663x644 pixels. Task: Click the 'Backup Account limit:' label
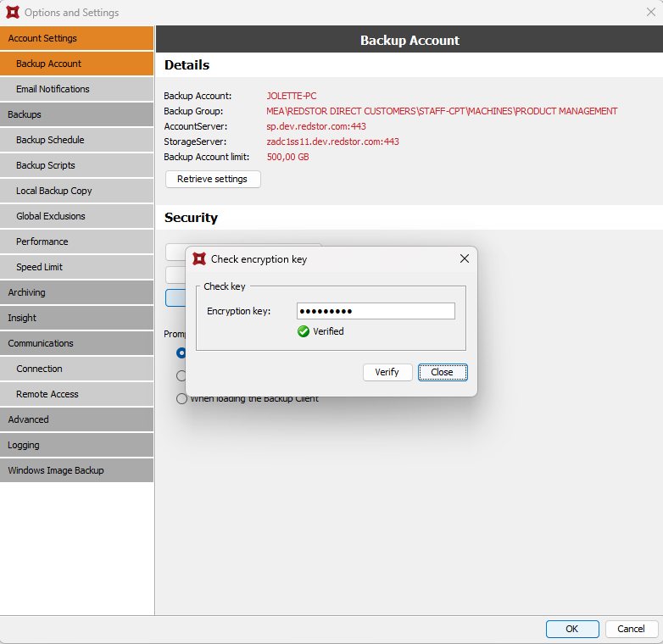pos(206,157)
